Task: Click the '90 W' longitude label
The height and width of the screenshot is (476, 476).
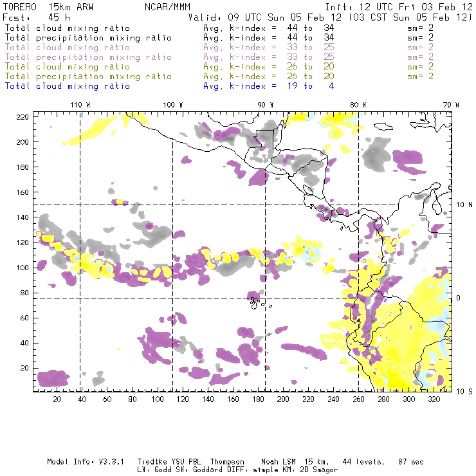Action: click(265, 105)
